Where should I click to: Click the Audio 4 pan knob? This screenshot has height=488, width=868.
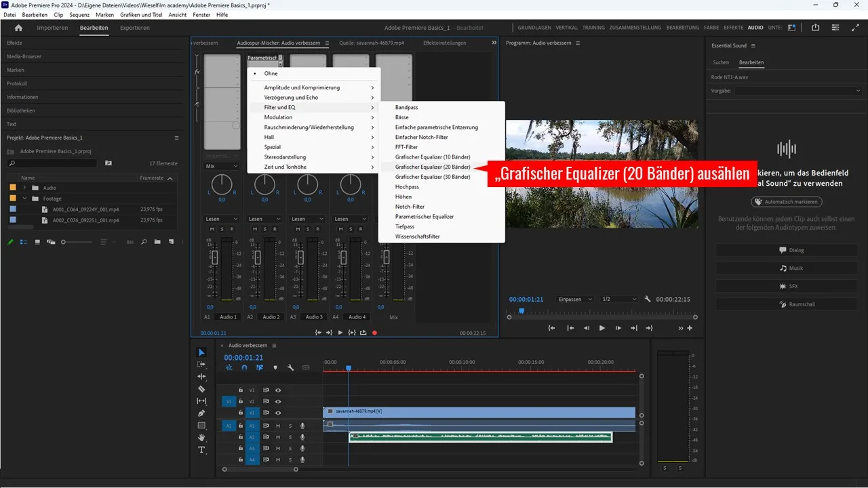coord(351,184)
